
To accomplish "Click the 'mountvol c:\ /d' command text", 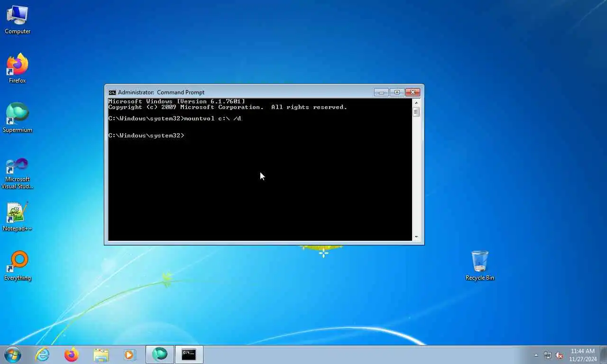I will [x=212, y=118].
